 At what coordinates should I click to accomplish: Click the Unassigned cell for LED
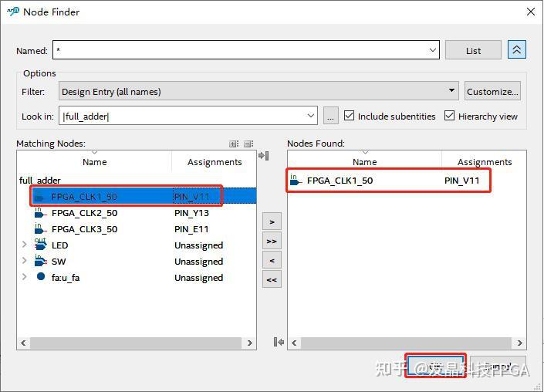198,245
